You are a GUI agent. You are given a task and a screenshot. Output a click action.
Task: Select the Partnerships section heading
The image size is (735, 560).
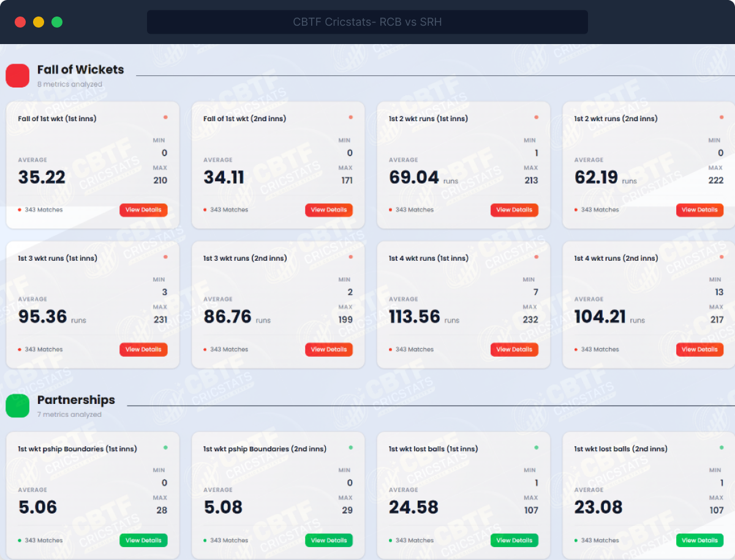pyautogui.click(x=76, y=400)
